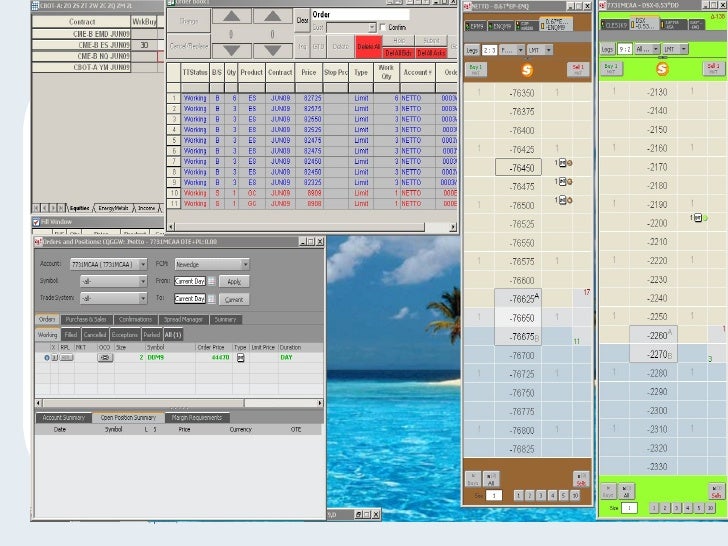
Task: Expand the FCM dropdown showing Newedge
Action: coord(245,265)
